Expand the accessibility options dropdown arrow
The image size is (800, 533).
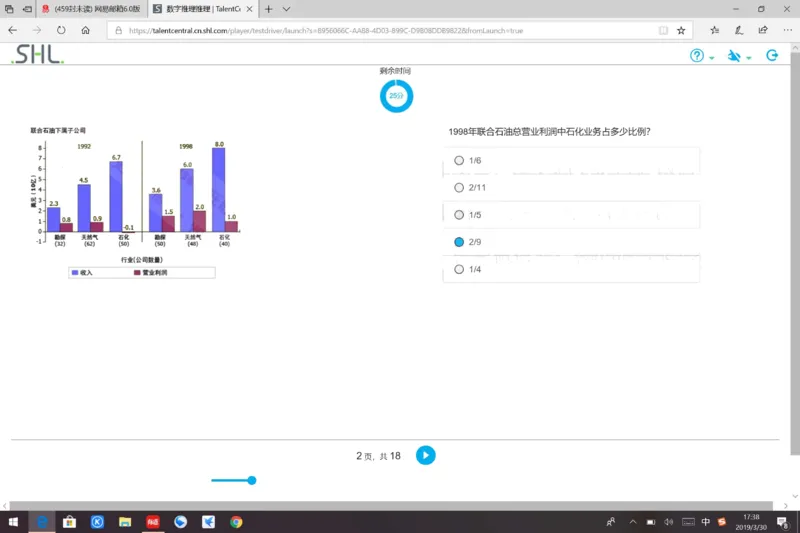tap(749, 58)
